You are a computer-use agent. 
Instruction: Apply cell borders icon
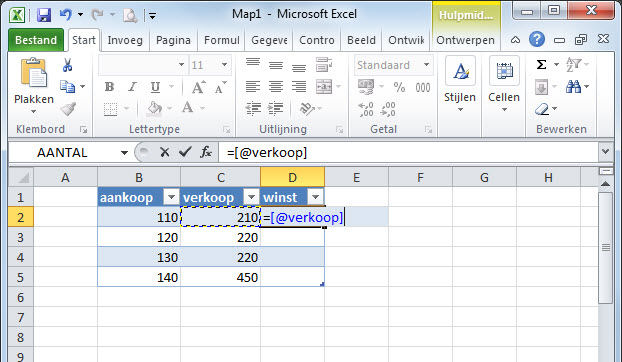coord(111,109)
